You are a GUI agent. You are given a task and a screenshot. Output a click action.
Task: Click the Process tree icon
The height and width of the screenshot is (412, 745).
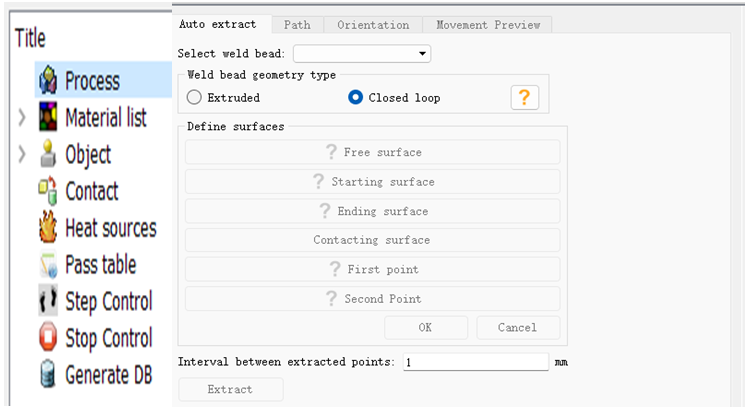tap(47, 81)
